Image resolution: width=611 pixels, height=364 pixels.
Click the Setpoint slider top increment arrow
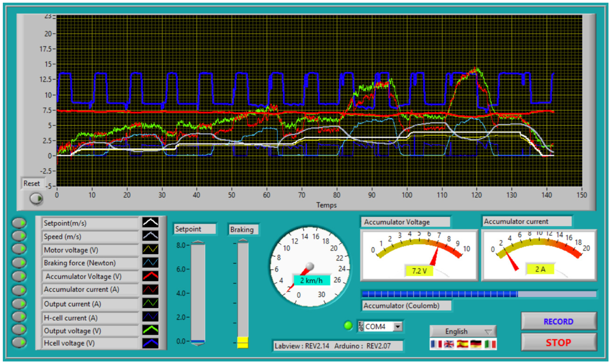click(198, 242)
